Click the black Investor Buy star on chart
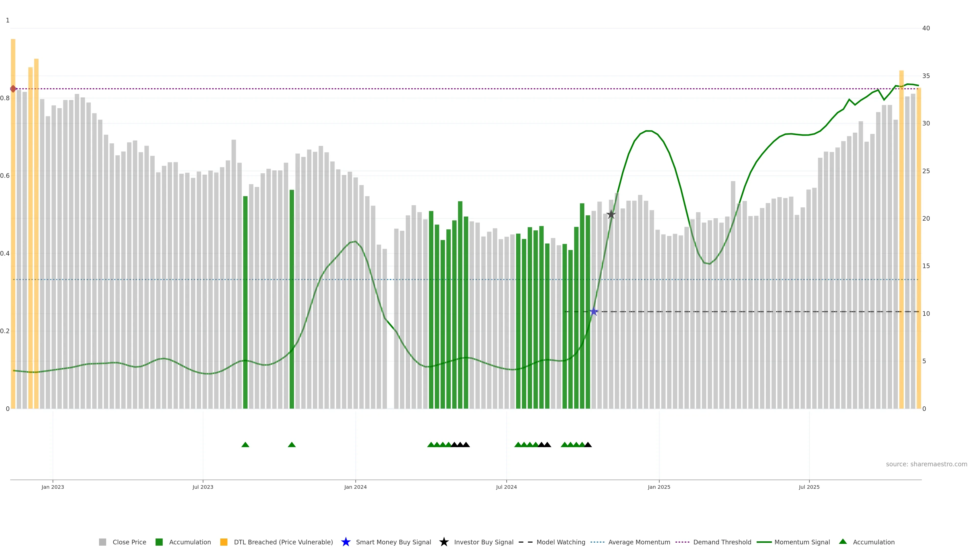The height and width of the screenshot is (551, 980). tap(611, 215)
